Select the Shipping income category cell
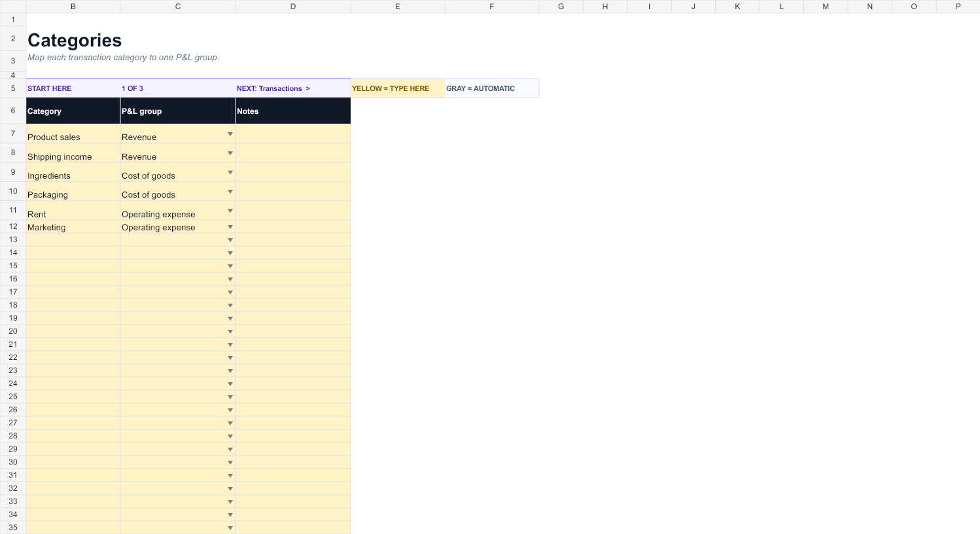980x534 pixels. coord(73,153)
